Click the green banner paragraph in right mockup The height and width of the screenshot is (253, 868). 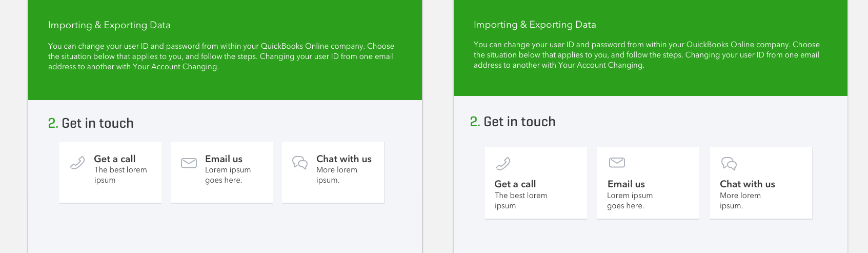[647, 55]
